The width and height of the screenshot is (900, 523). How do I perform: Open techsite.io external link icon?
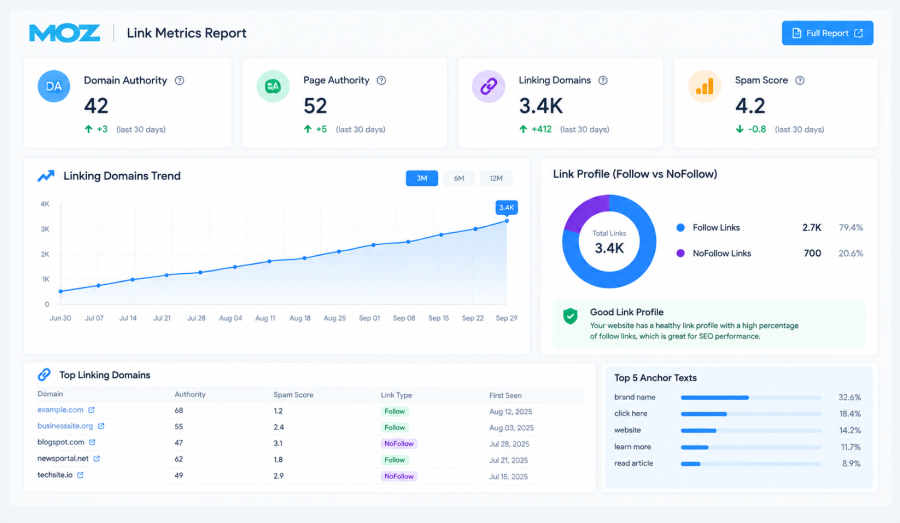coord(80,475)
